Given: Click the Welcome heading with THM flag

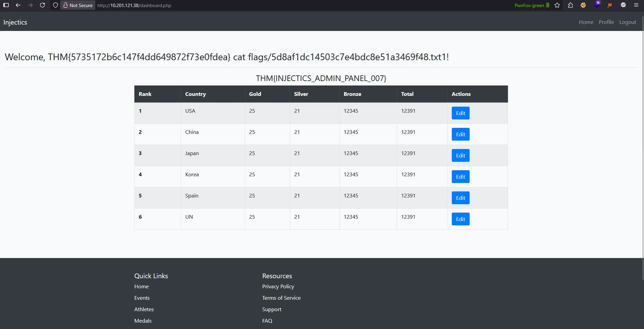Looking at the screenshot, I should pyautogui.click(x=227, y=57).
